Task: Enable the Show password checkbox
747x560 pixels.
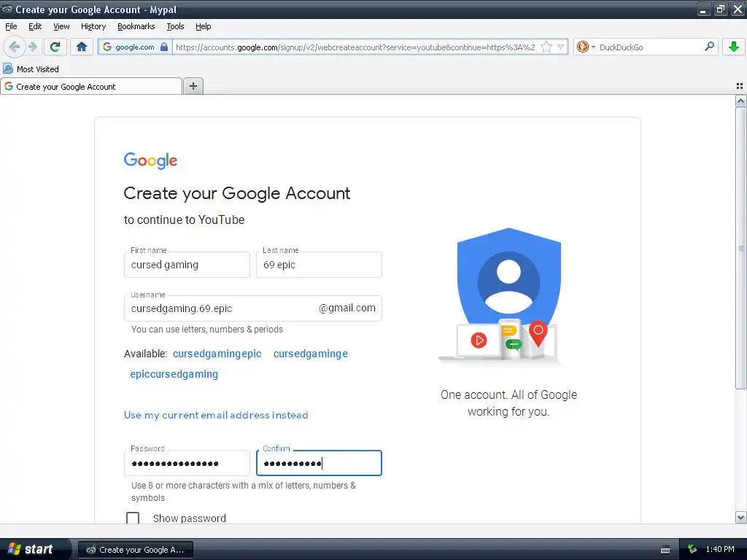Action: 133,518
